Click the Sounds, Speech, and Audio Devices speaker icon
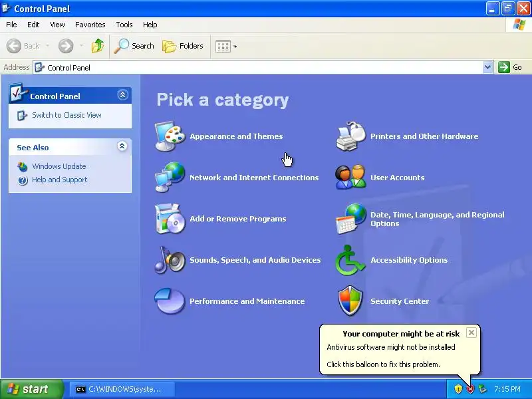The height and width of the screenshot is (399, 532). point(170,260)
